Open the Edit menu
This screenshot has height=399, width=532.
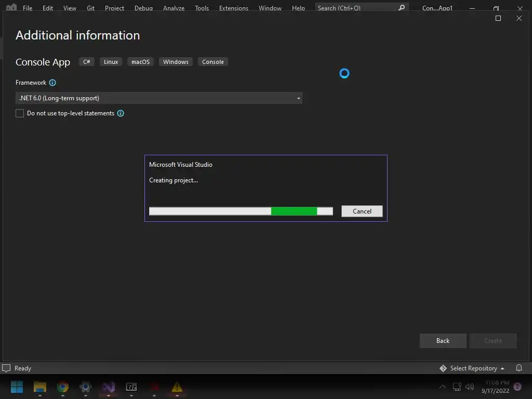(x=47, y=8)
